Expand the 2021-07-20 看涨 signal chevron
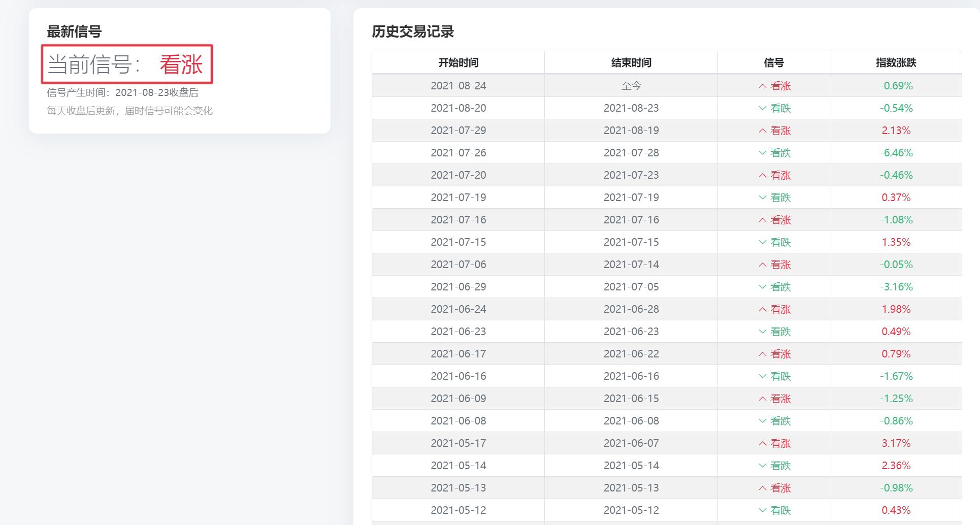Screen dimensions: 980x525 (x=761, y=175)
